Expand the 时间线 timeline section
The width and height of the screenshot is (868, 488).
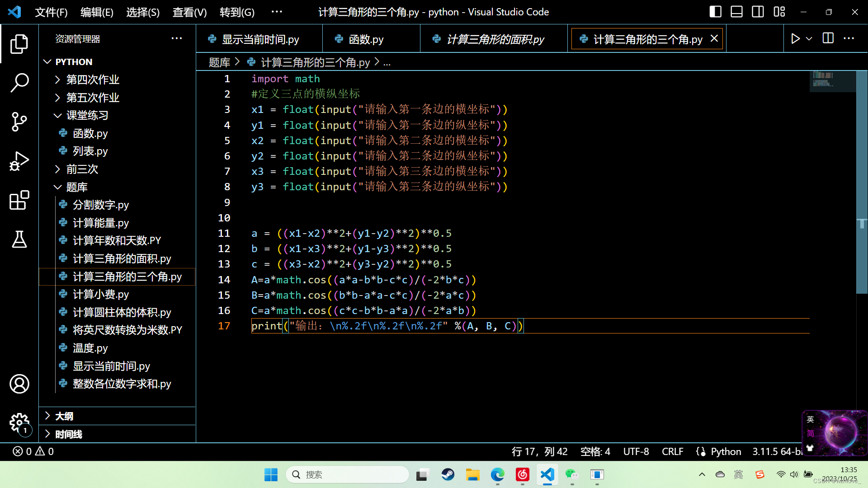point(118,434)
